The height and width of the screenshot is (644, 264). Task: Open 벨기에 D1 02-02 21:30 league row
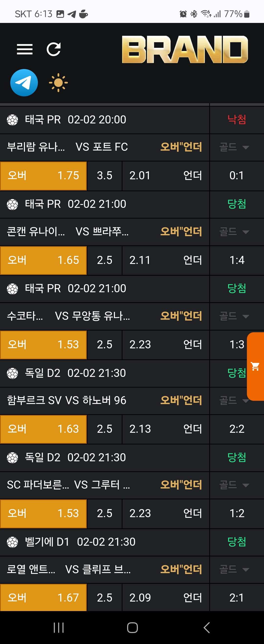(80, 542)
